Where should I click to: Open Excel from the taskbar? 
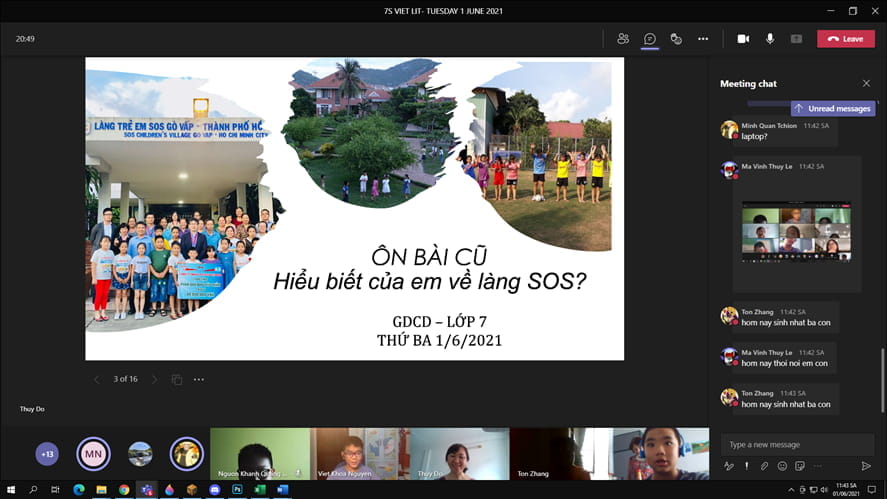260,489
